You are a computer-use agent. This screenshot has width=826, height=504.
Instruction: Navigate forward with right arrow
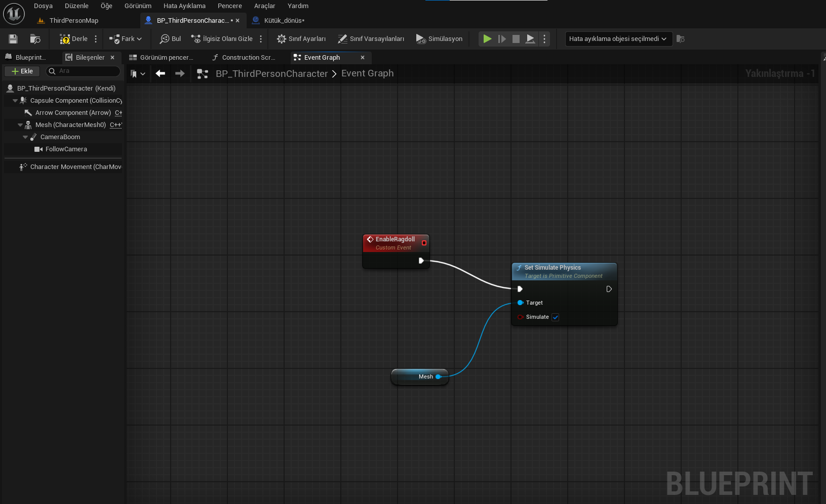[x=180, y=74]
